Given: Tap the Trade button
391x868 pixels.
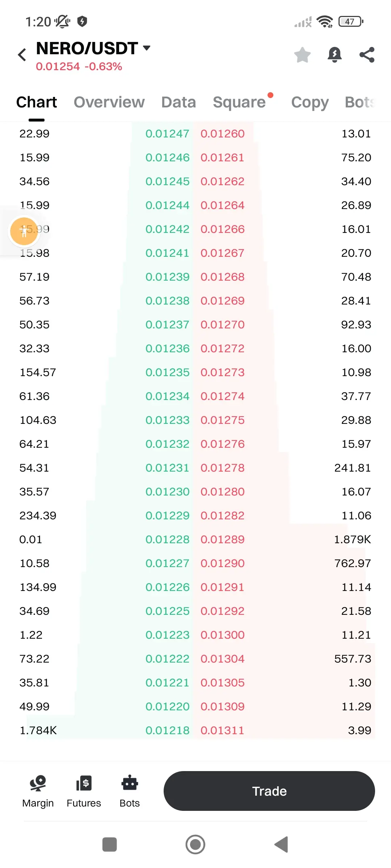Looking at the screenshot, I should point(269,791).
